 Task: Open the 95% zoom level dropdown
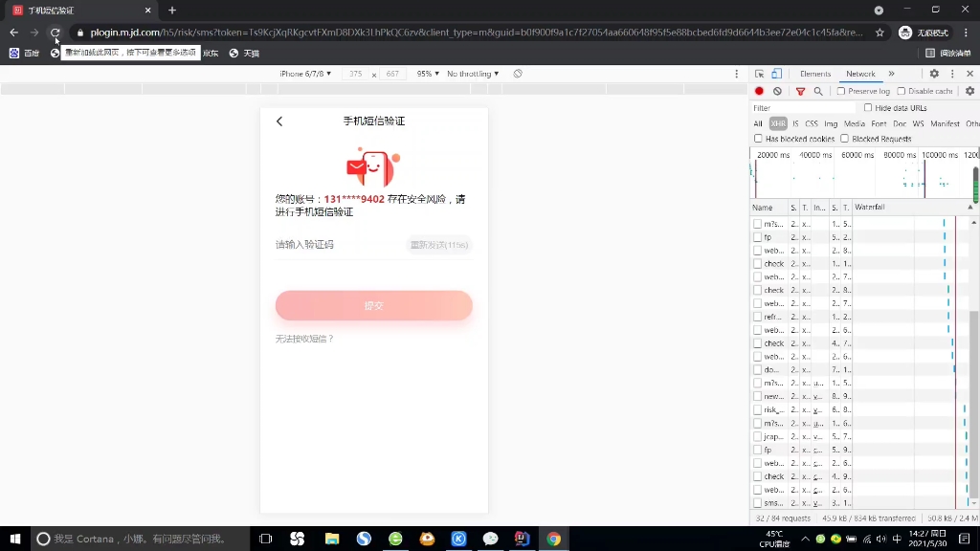(428, 73)
